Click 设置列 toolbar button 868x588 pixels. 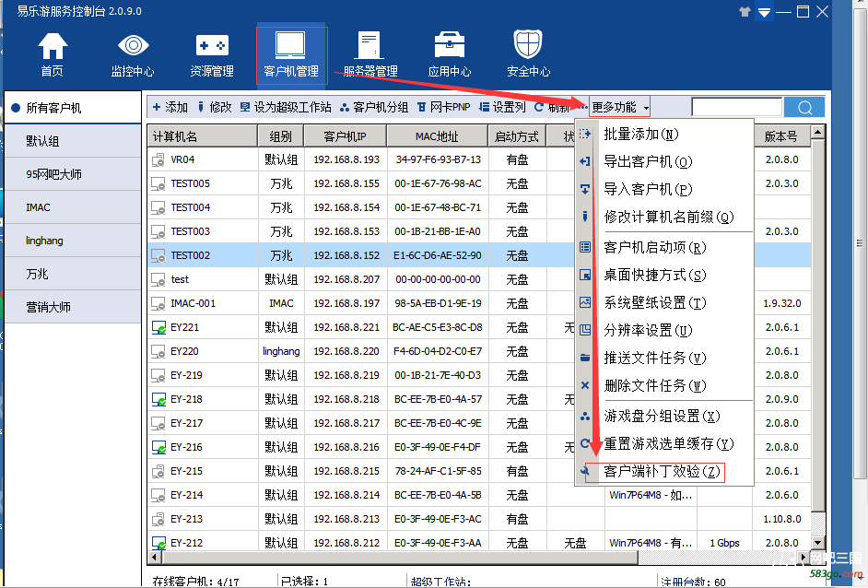[502, 108]
